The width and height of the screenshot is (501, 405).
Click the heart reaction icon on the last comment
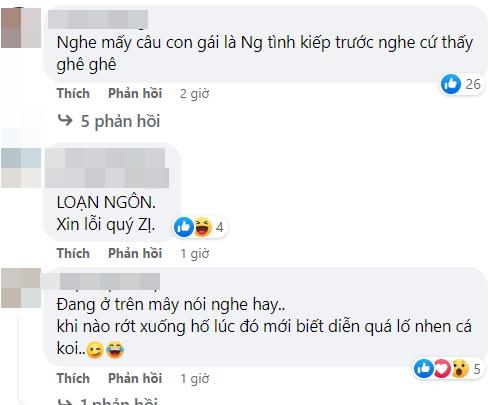pos(442,369)
